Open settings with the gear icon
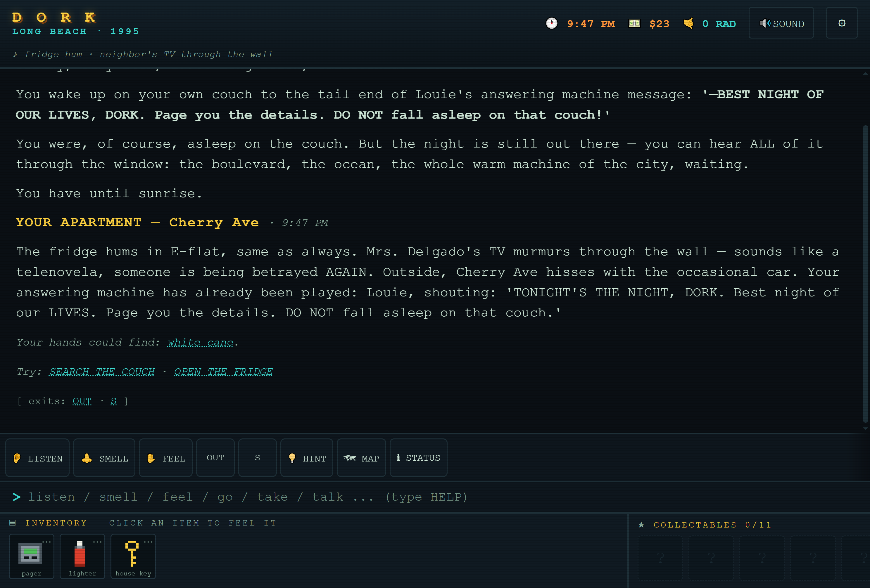The width and height of the screenshot is (870, 588). point(842,23)
